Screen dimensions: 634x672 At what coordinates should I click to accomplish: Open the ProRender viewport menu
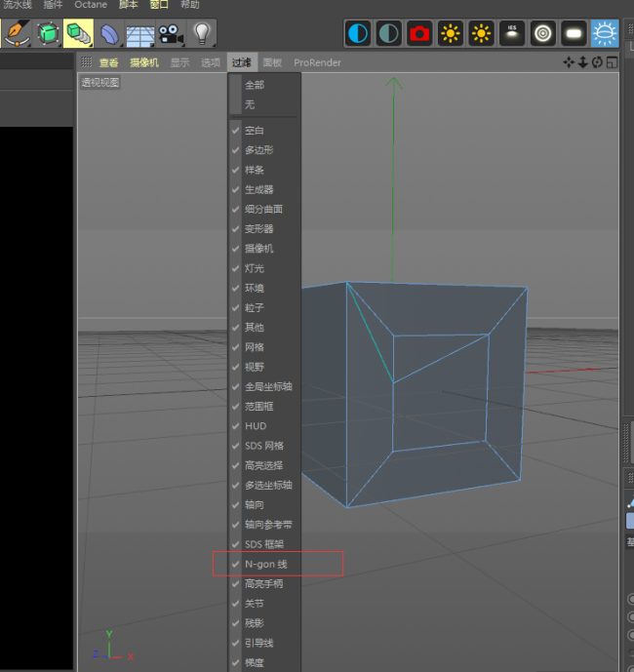click(317, 62)
